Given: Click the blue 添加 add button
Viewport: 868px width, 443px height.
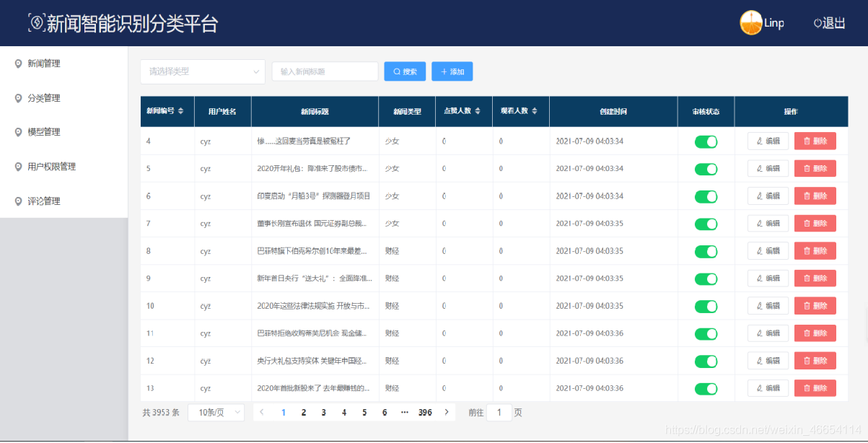Looking at the screenshot, I should [452, 71].
